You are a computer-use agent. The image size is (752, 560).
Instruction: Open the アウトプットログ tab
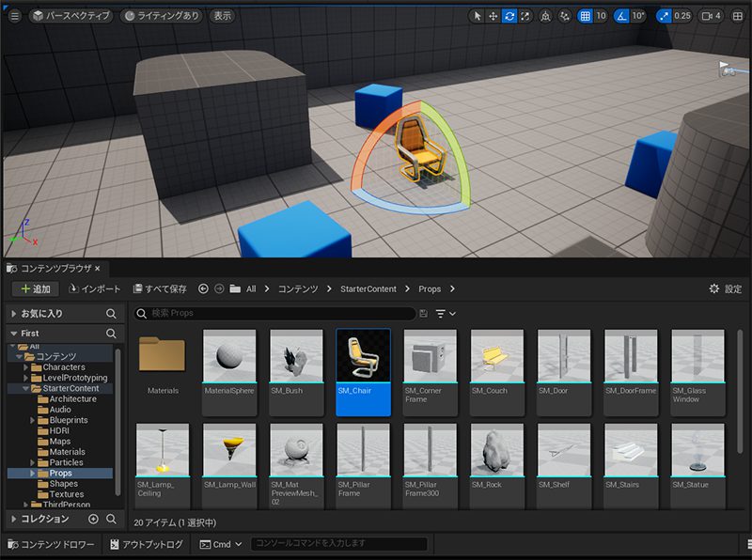pos(147,544)
